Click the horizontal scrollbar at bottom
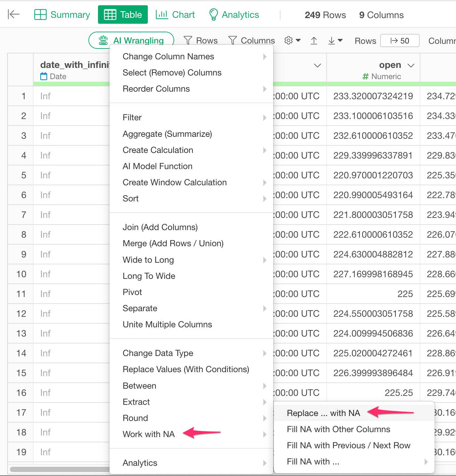Image resolution: width=456 pixels, height=476 pixels. (x=59, y=469)
